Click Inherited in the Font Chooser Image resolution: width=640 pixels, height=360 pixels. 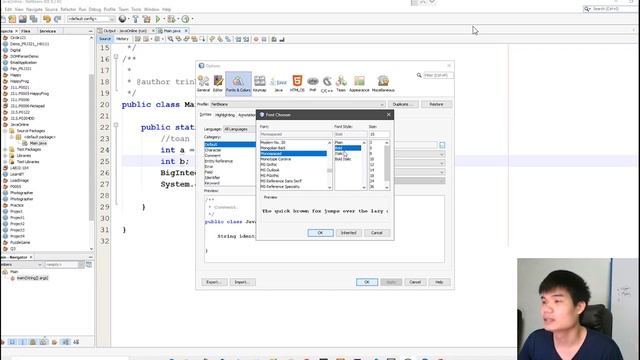(348, 233)
